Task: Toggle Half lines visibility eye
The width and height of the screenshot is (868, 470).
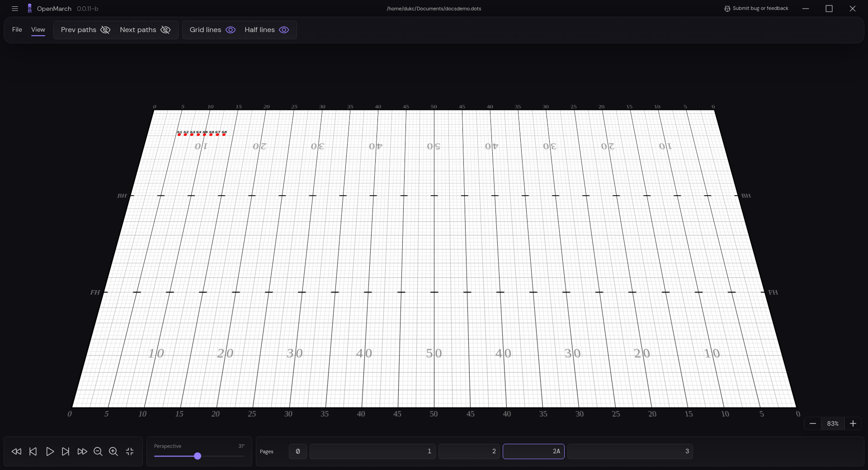Action: [x=284, y=30]
